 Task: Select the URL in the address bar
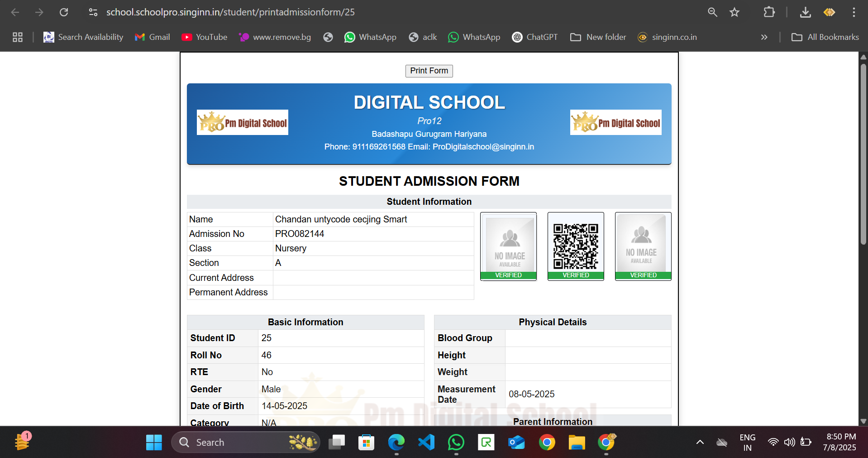tap(230, 12)
